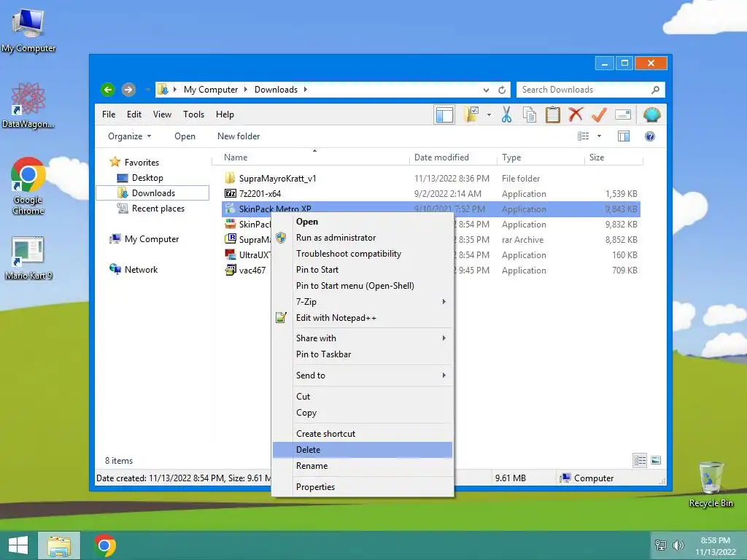
Task: Click the refresh icon in address bar
Action: [x=502, y=90]
